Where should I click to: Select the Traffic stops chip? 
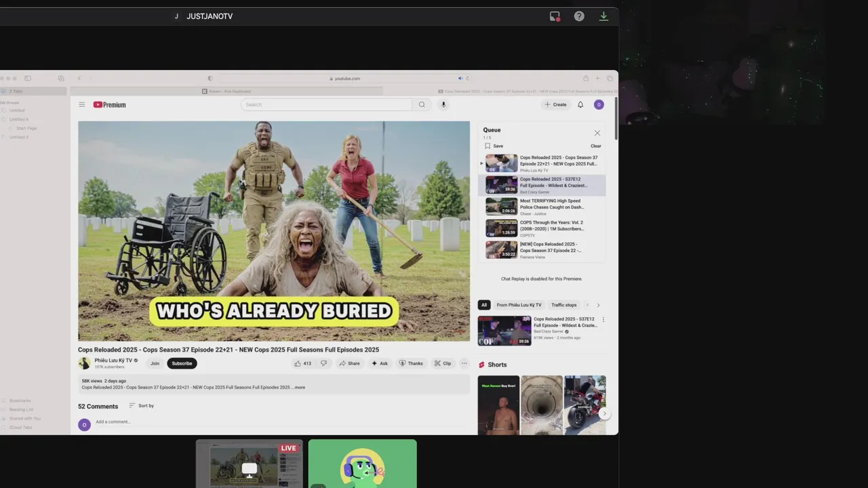click(x=564, y=305)
